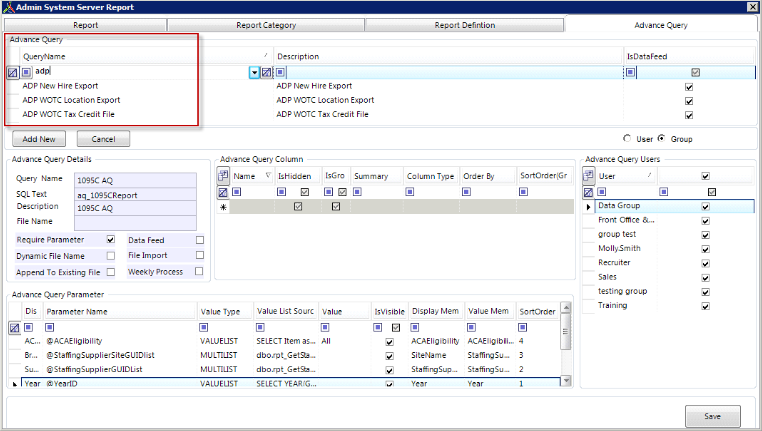Sort the Advance Query Users grid by User column
Image resolution: width=762 pixels, height=431 pixels.
(x=625, y=176)
